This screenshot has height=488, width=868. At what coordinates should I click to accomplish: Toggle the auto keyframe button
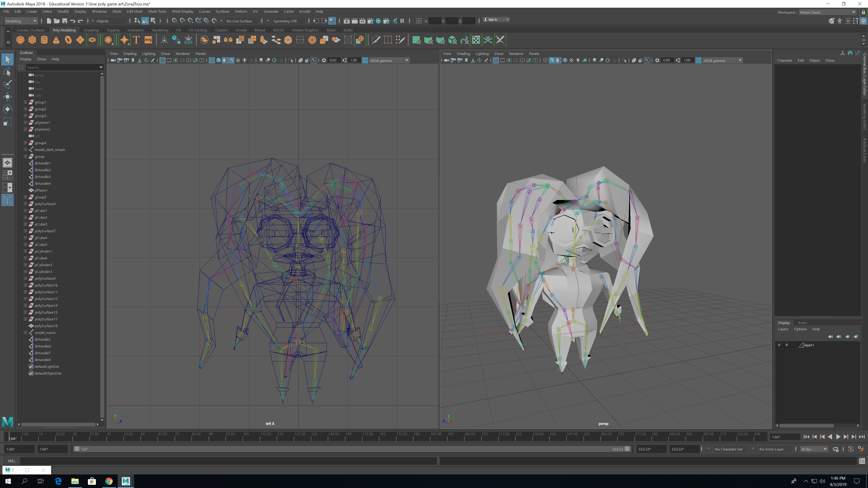point(850,449)
